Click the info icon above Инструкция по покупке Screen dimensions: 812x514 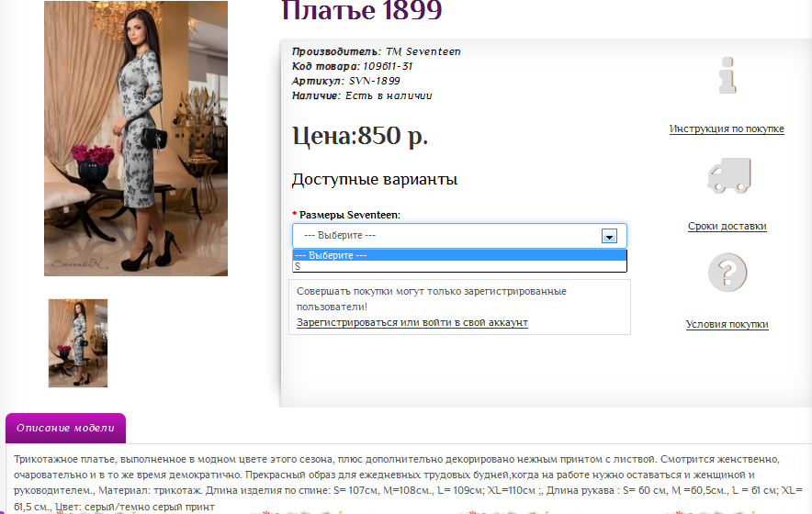click(727, 75)
